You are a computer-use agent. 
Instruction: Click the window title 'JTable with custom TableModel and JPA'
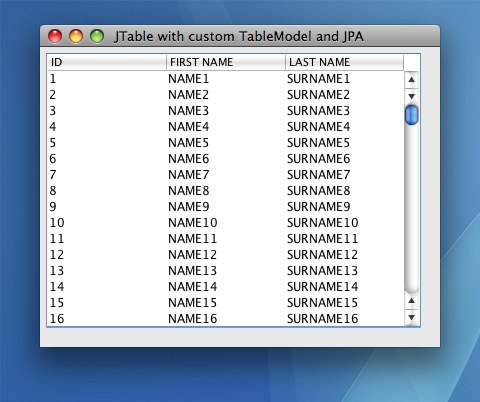239,36
